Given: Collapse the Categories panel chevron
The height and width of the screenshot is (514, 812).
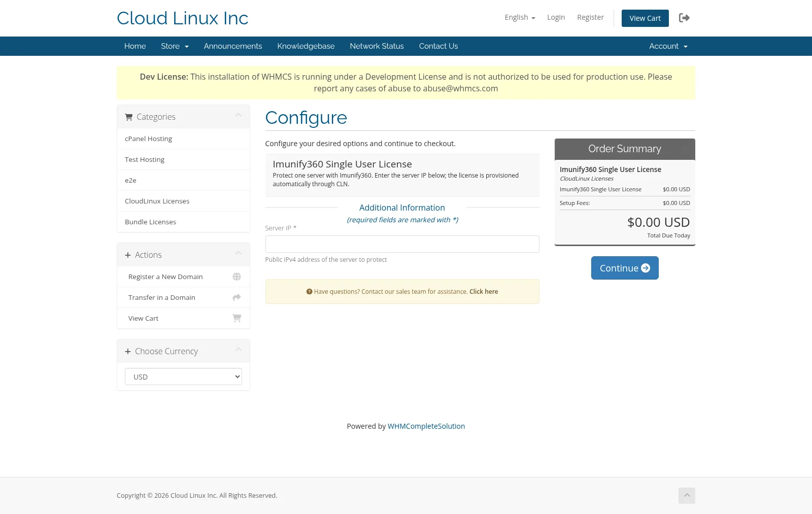Looking at the screenshot, I should coord(239,115).
